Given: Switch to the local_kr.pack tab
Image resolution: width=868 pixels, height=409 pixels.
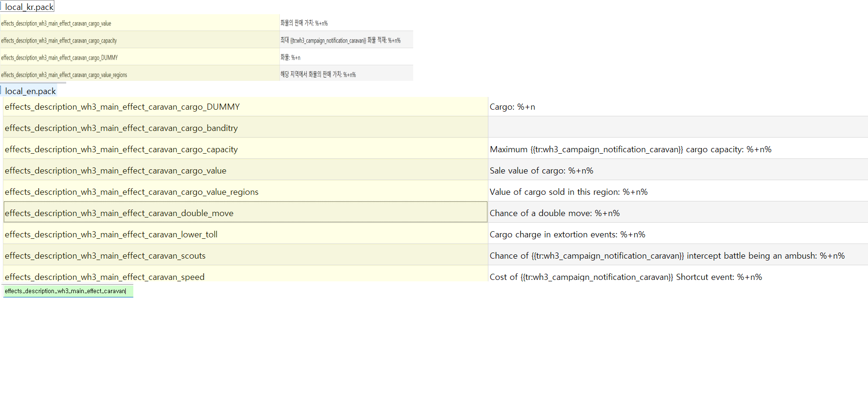Looking at the screenshot, I should [29, 7].
